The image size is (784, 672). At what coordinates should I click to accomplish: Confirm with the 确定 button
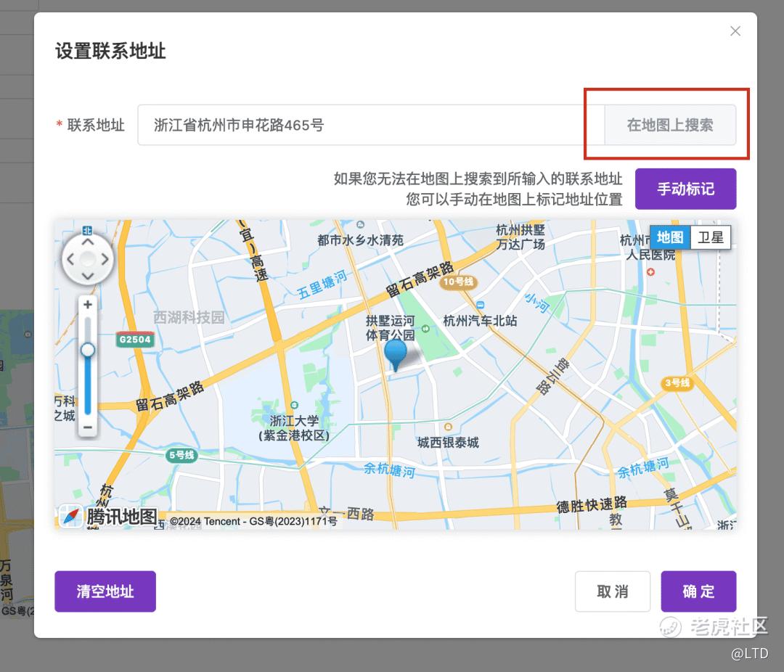click(698, 591)
